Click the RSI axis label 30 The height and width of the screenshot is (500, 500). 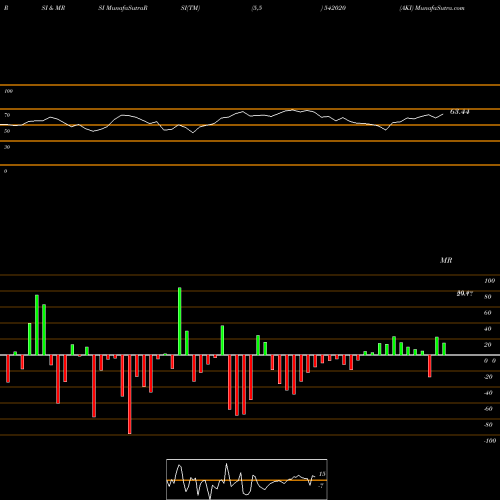tap(7, 147)
